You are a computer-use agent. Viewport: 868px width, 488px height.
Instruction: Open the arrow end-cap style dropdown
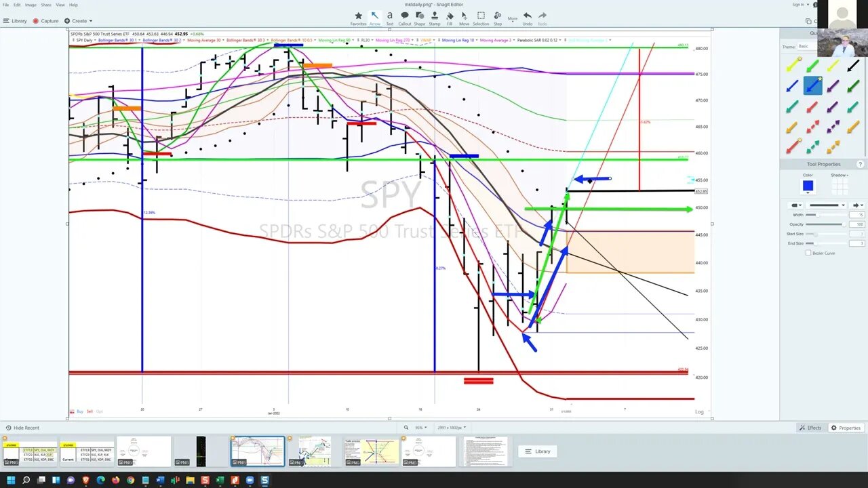pyautogui.click(x=858, y=205)
